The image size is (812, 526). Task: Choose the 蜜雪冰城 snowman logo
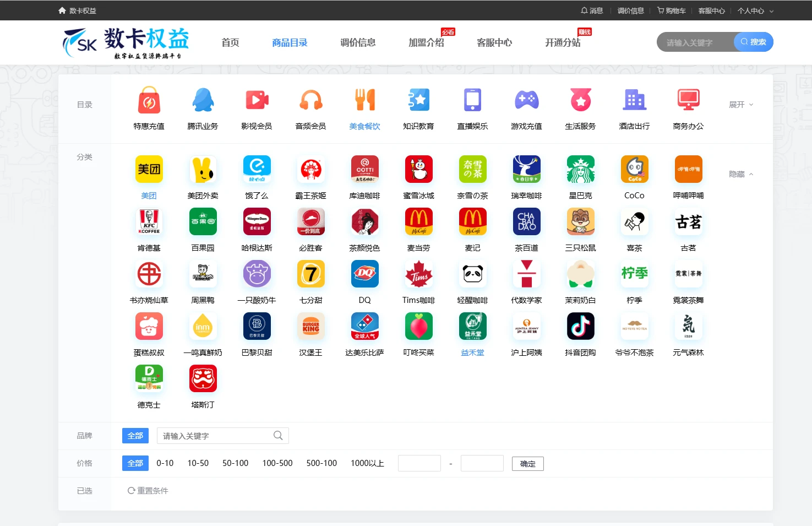(x=419, y=169)
